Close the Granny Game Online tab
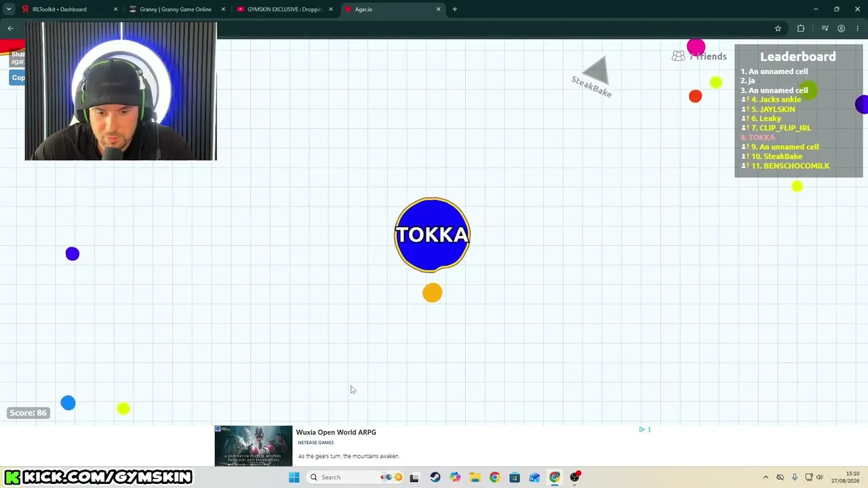This screenshot has height=488, width=868. 223,9
